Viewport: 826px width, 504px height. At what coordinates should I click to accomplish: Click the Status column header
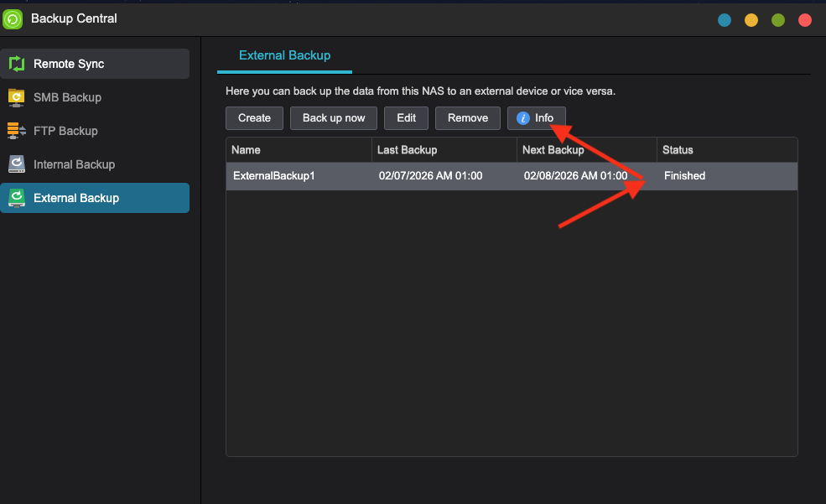coord(676,149)
